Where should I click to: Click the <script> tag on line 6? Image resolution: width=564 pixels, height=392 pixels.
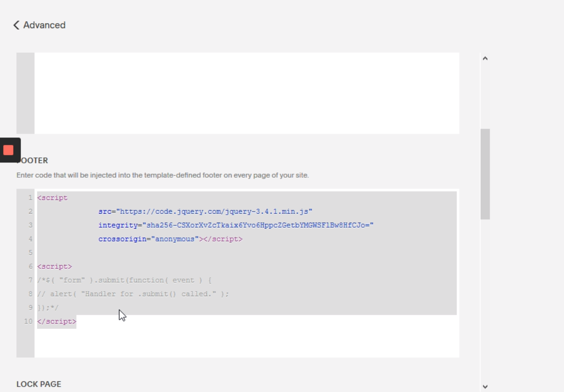click(x=55, y=267)
